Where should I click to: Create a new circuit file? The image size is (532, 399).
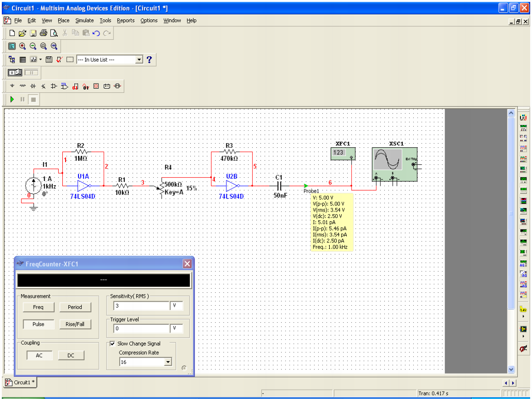pyautogui.click(x=12, y=33)
